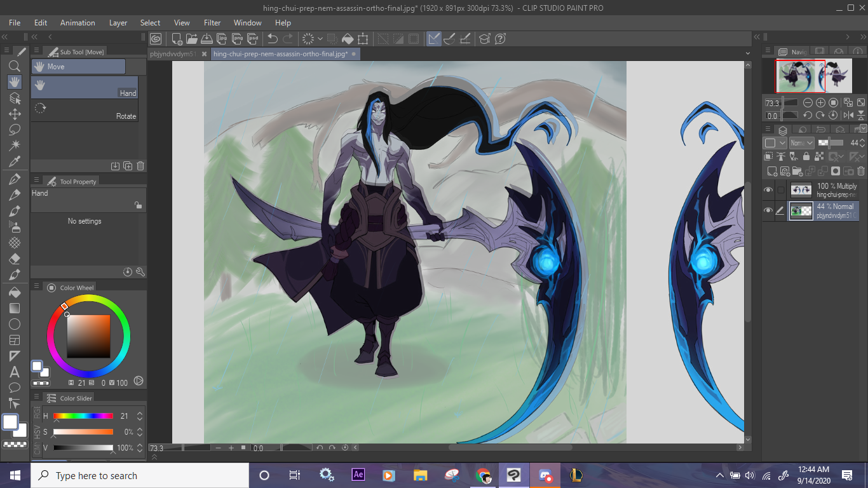The image size is (868, 488).
Task: Toggle Set as Reference Layer lighthouse icon
Action: click(780, 156)
